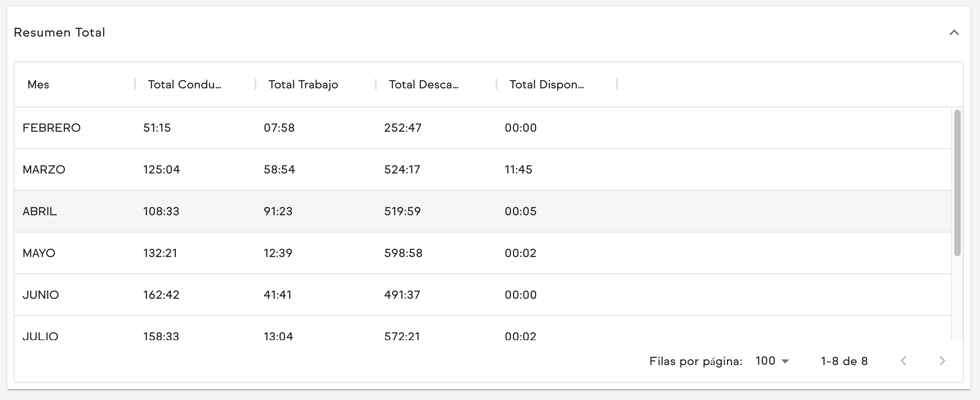
Task: Click JUNIO's 41:41 work total cell
Action: [278, 295]
